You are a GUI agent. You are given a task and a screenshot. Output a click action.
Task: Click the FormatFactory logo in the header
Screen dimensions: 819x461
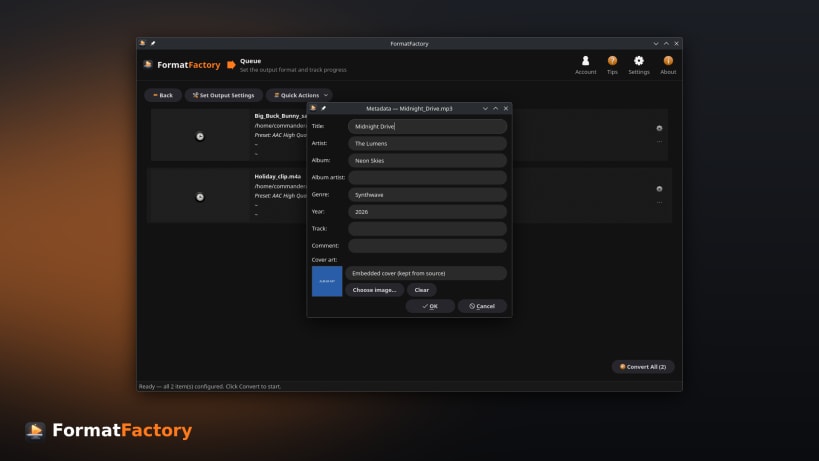[182, 65]
